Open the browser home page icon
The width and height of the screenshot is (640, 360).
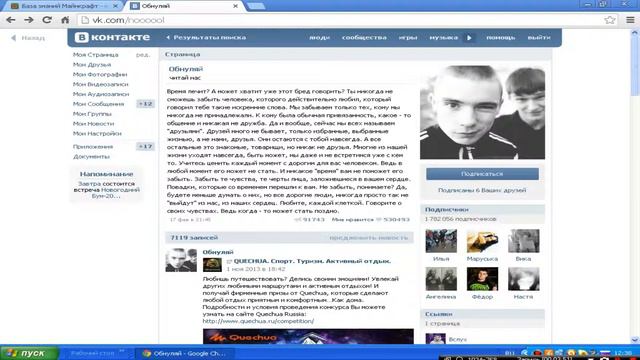65,20
